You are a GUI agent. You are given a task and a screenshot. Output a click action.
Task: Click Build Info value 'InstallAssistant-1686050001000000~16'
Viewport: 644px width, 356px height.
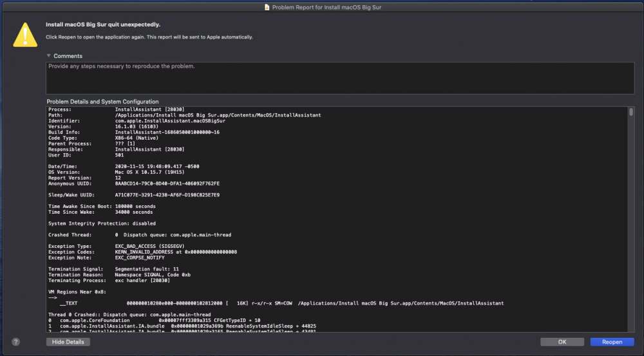pos(167,133)
